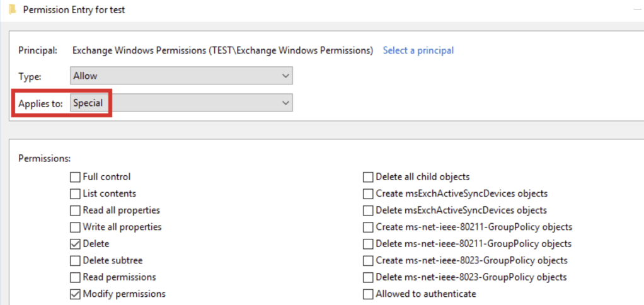Check Create ms-net-ieee-8023-GroupPolicy objects
The width and height of the screenshot is (644, 305).
click(368, 260)
